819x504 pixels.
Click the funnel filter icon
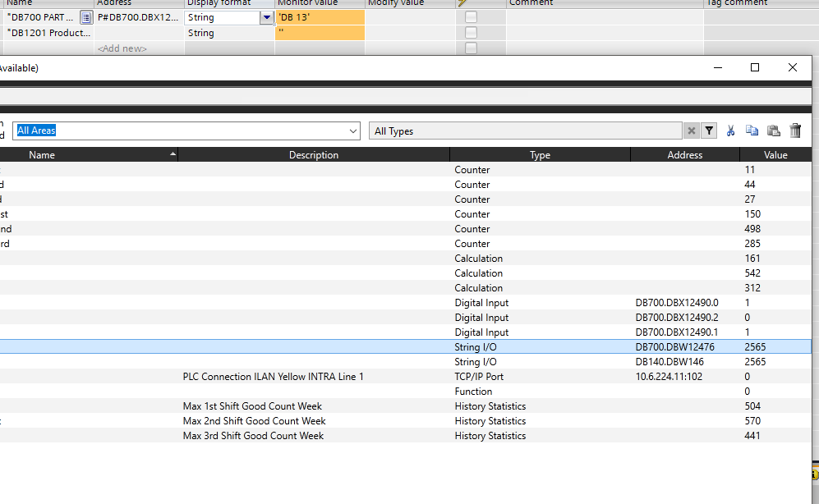[709, 131]
